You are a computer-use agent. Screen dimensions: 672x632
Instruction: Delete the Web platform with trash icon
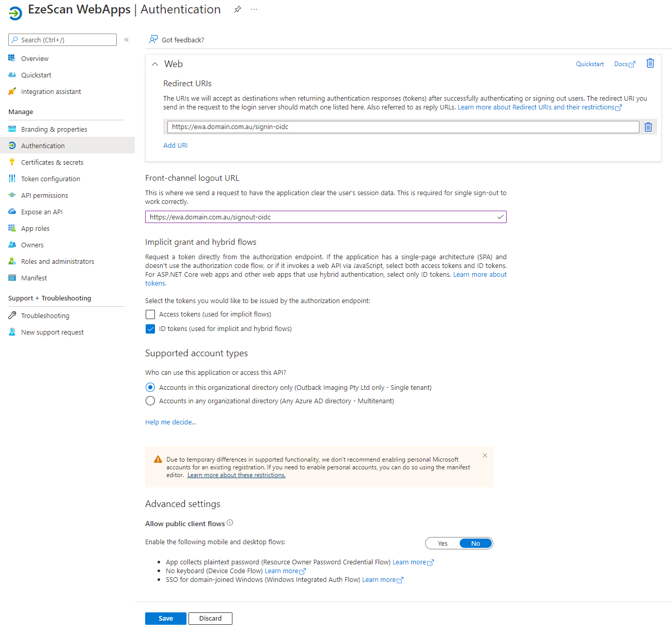(x=650, y=64)
